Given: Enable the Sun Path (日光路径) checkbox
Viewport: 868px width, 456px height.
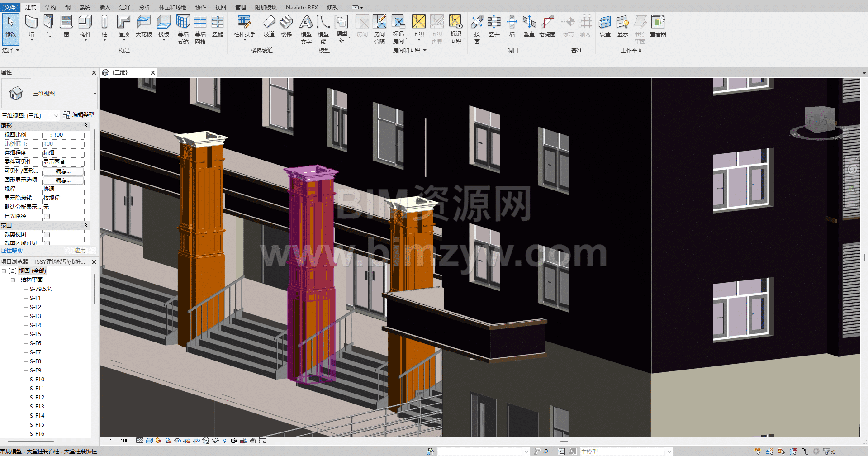Looking at the screenshot, I should point(47,216).
